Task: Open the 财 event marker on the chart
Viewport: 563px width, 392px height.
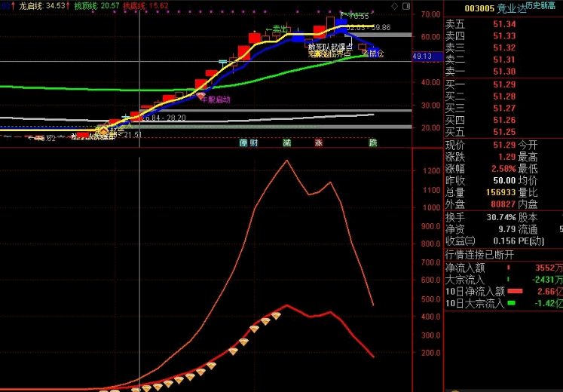Action: point(254,143)
